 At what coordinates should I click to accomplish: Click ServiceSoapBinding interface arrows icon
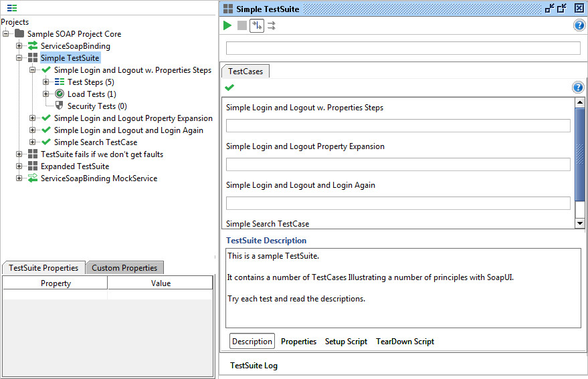pos(33,45)
